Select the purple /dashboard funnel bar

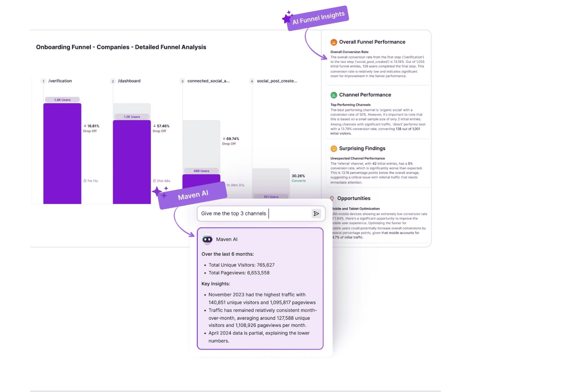click(x=132, y=162)
